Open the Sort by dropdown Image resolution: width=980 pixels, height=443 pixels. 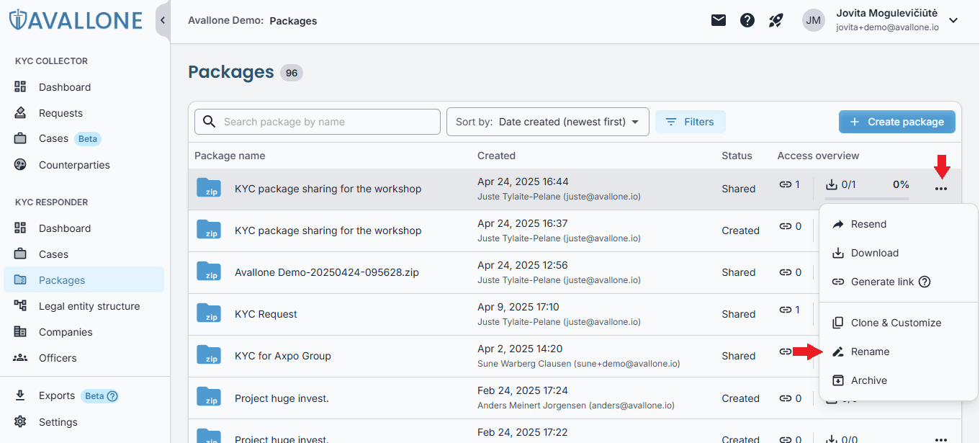pyautogui.click(x=548, y=122)
